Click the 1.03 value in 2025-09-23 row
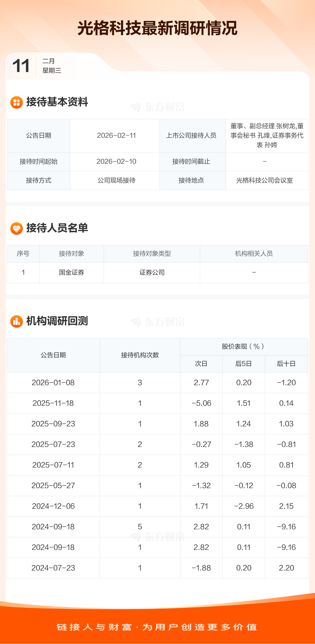 coord(286,424)
